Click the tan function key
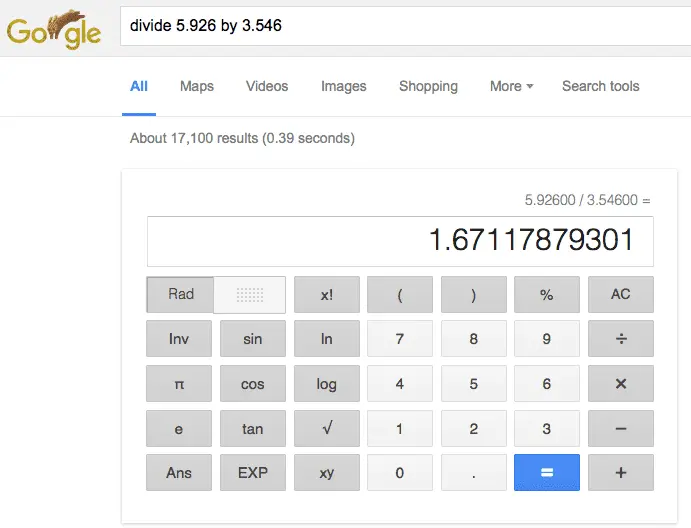 point(253,428)
